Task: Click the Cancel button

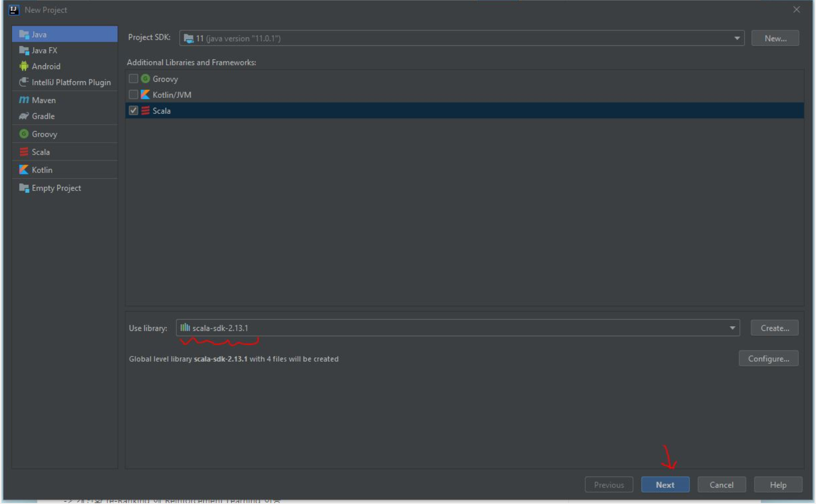Action: 721,485
